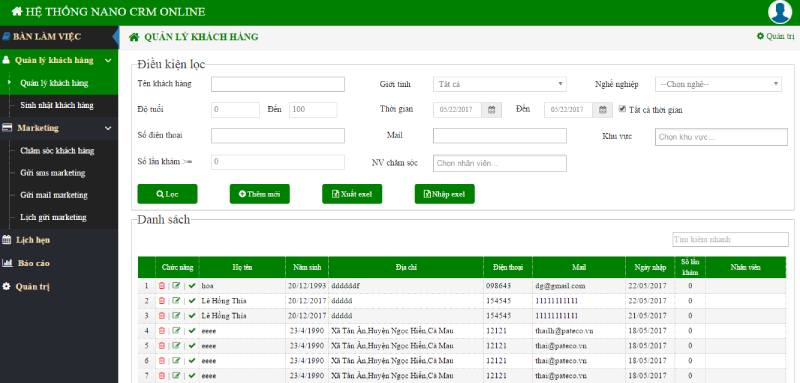The image size is (800, 383).
Task: Focus the Số điện thoại input field
Action: pos(278,136)
